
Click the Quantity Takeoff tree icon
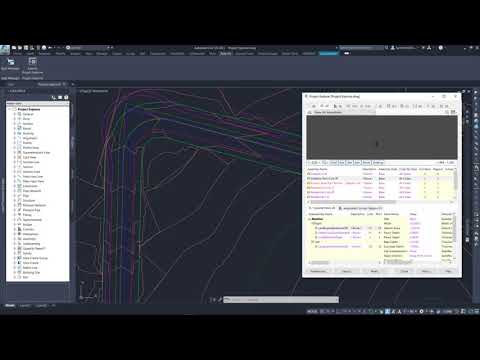point(19,248)
